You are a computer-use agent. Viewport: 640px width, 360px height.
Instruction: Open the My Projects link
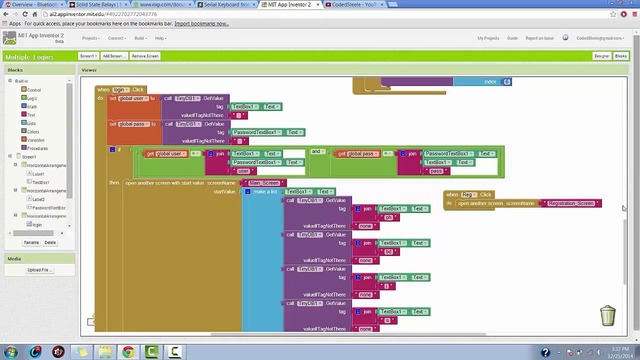[x=488, y=38]
